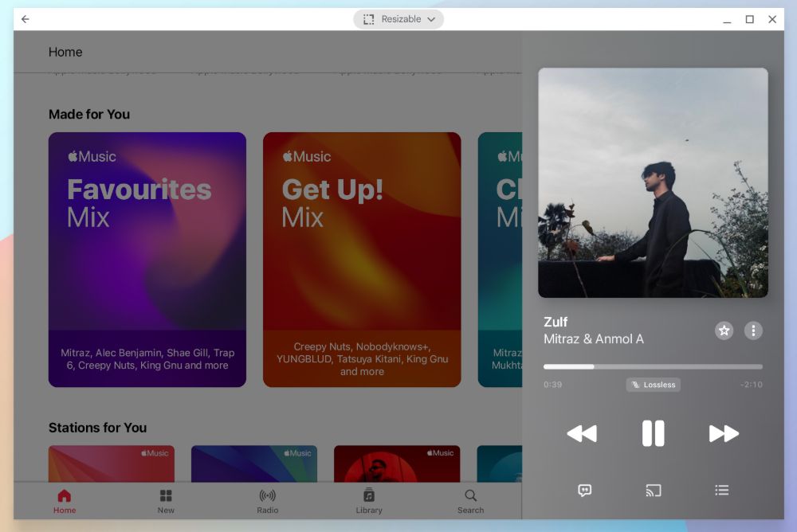Click the Made for You heading
This screenshot has width=797, height=532.
tap(89, 115)
